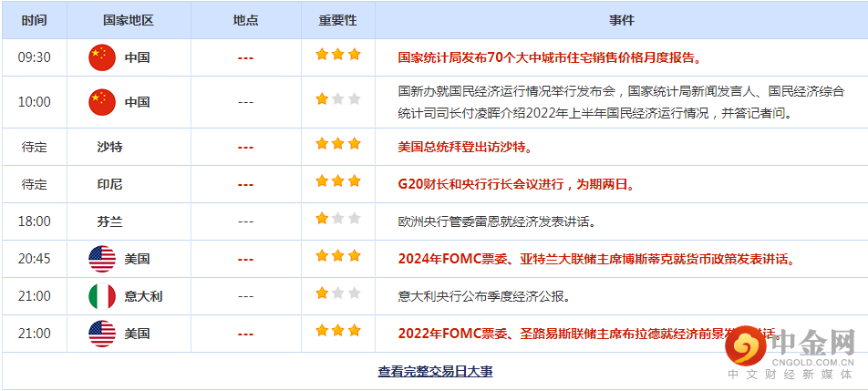Click the 沙特 country name
The height and width of the screenshot is (391, 868).
tap(109, 148)
